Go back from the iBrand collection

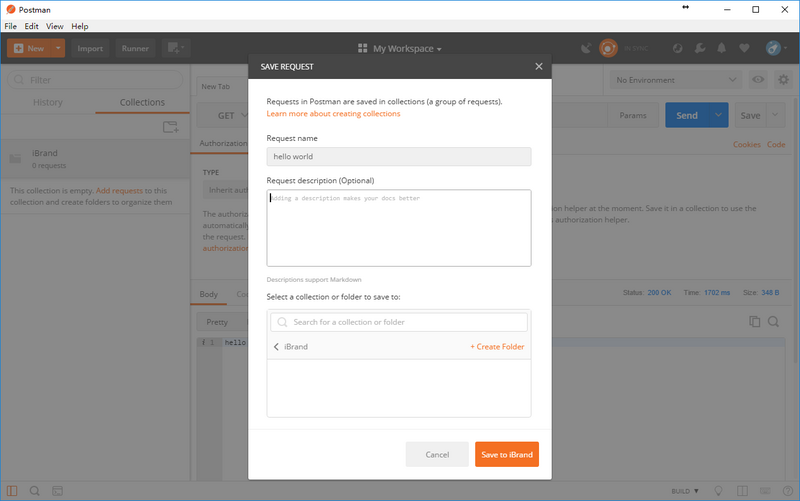(276, 347)
